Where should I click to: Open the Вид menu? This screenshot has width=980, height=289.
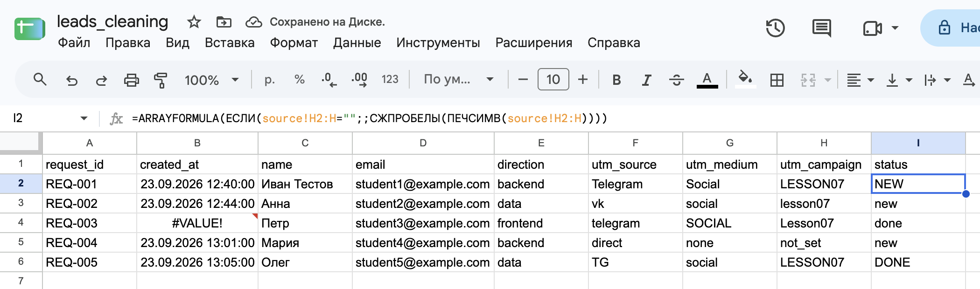pos(177,43)
